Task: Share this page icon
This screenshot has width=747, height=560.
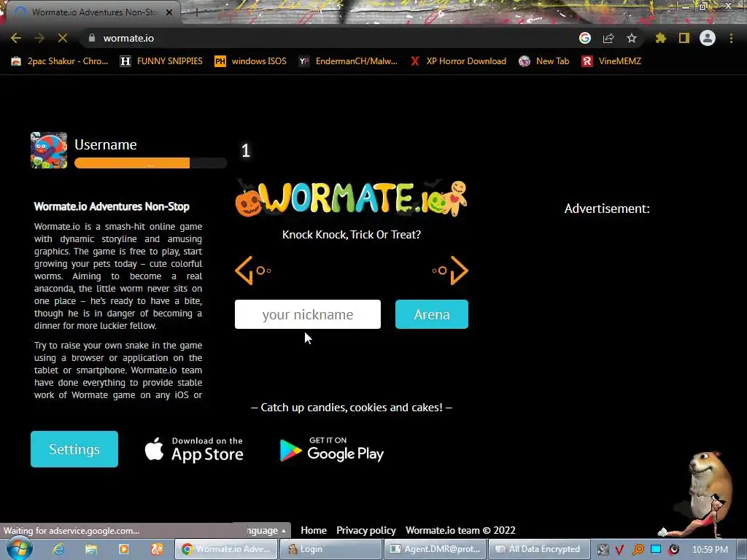Action: [608, 38]
